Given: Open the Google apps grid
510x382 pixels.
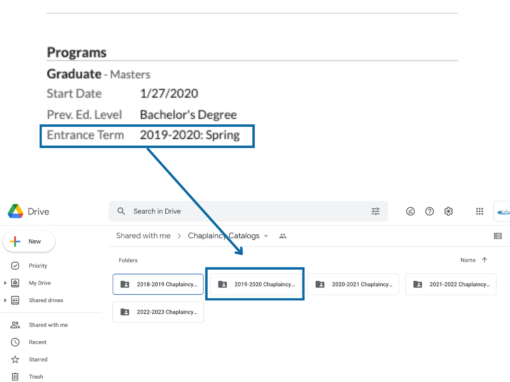Looking at the screenshot, I should pyautogui.click(x=479, y=211).
